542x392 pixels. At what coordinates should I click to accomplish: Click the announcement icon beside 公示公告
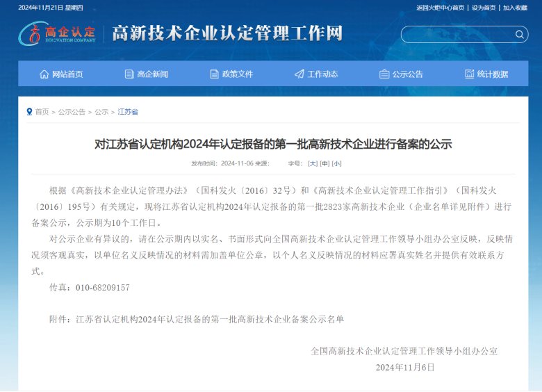point(384,74)
